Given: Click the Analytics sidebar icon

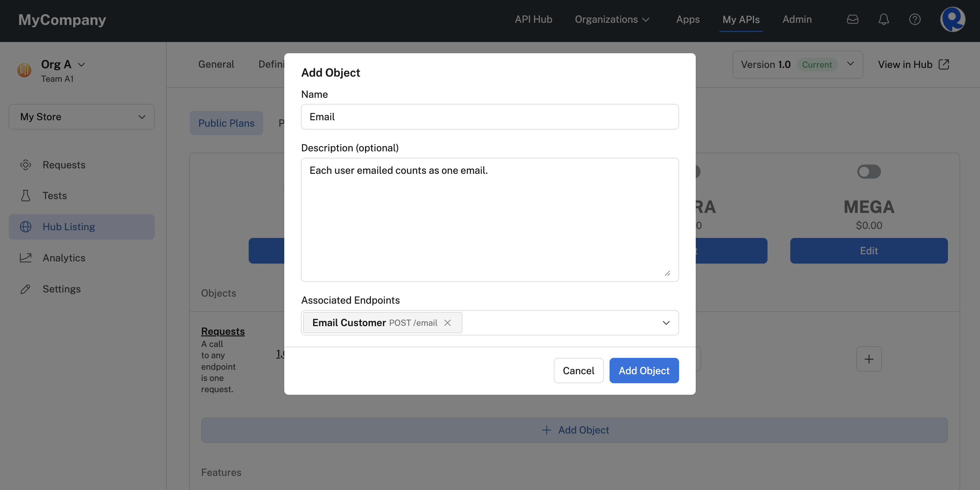Looking at the screenshot, I should coord(25,258).
